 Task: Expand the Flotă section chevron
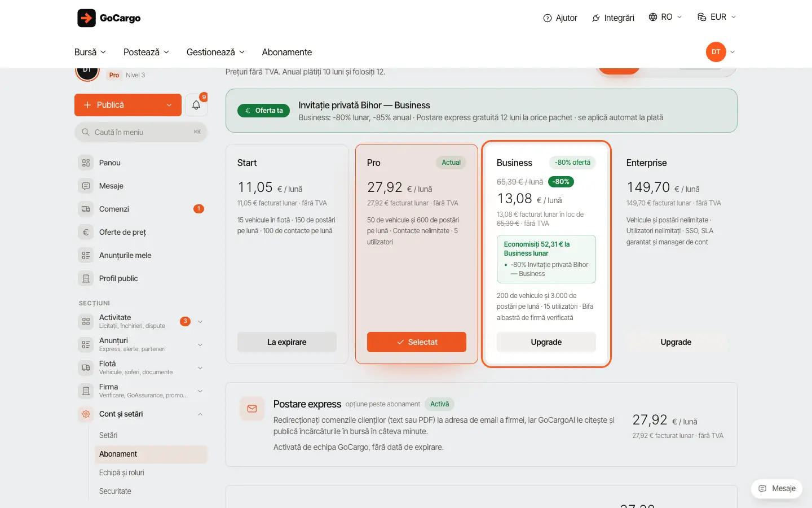point(200,368)
